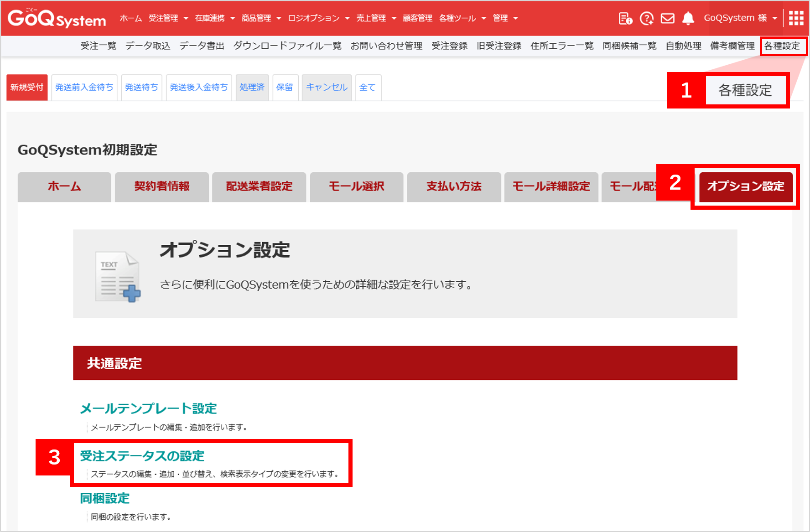Expand the 売上管理 menu
The height and width of the screenshot is (532, 810).
click(376, 18)
